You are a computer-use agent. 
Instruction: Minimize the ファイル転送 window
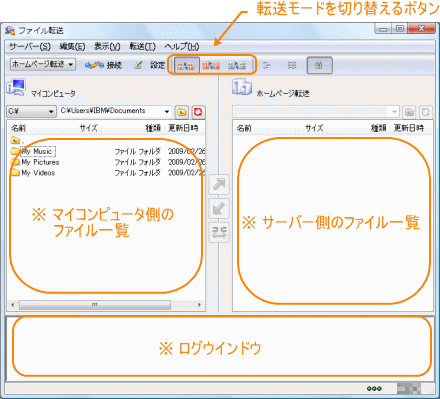(384, 29)
